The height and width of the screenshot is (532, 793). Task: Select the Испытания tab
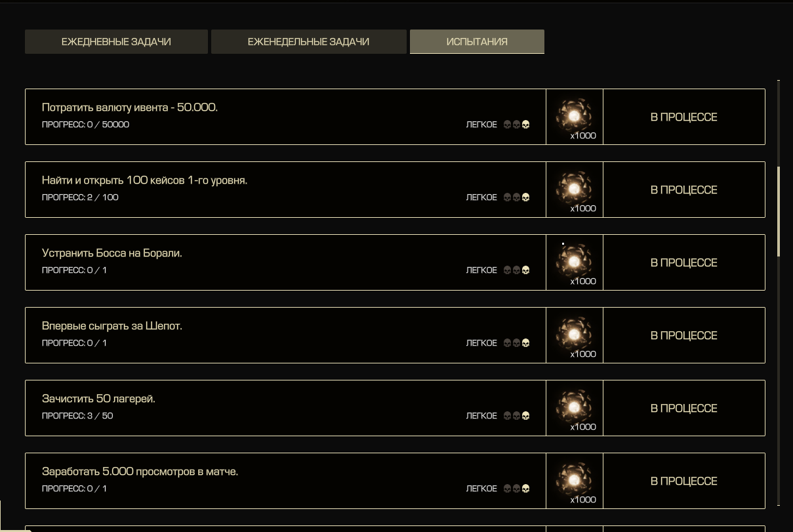point(477,41)
